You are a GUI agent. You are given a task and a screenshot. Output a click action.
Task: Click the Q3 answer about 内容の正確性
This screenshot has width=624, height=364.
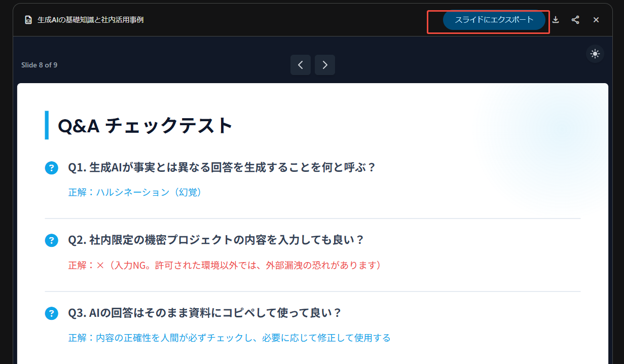click(229, 338)
